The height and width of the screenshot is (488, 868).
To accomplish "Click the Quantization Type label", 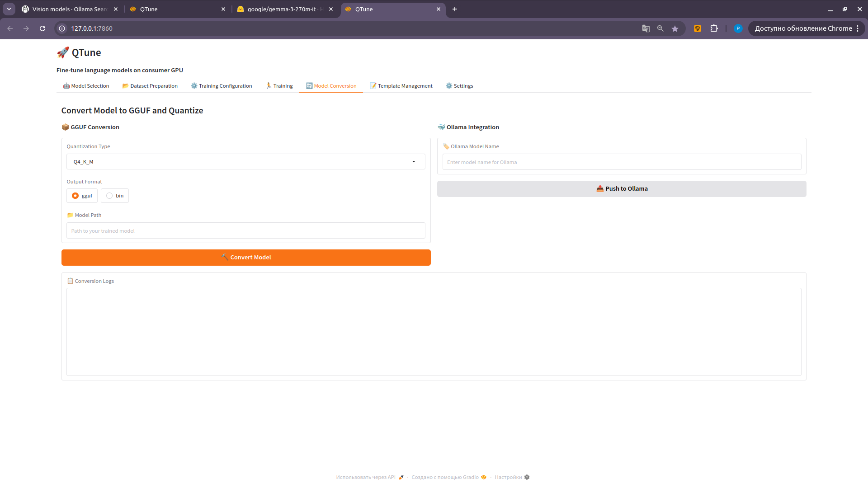I will 88,146.
